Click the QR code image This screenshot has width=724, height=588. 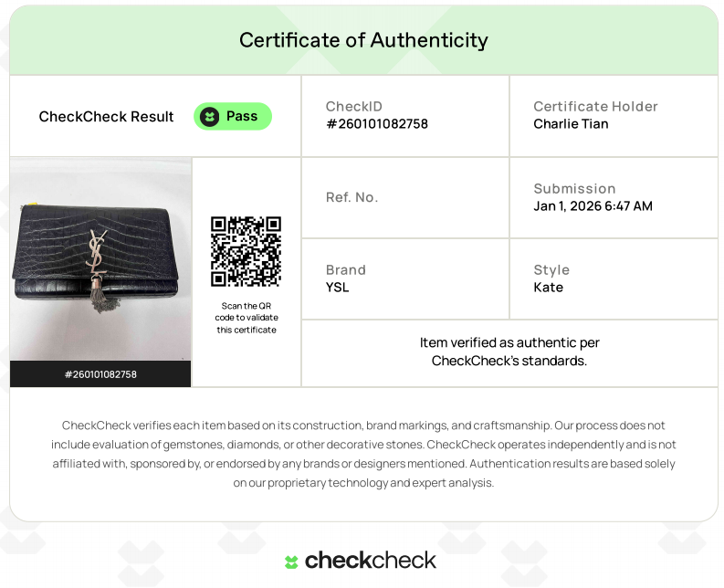coord(246,251)
